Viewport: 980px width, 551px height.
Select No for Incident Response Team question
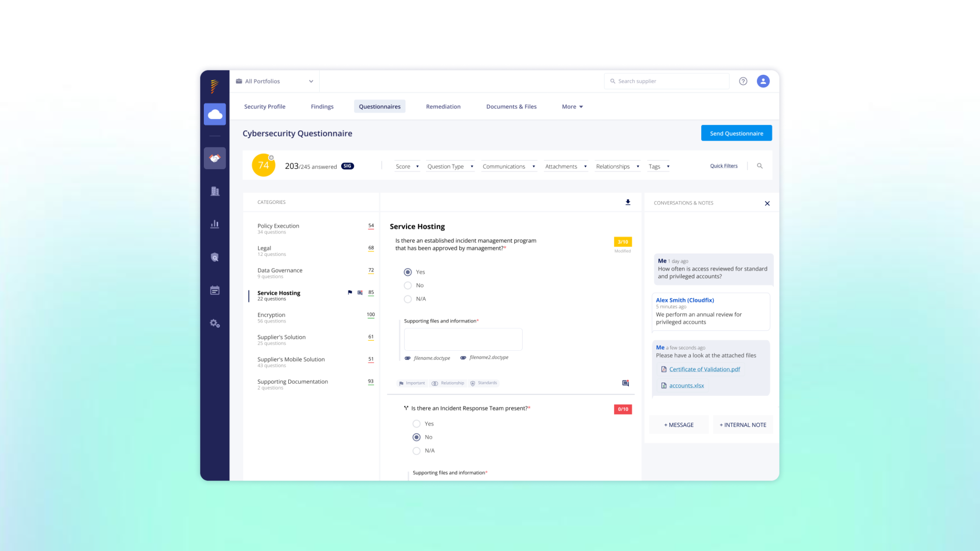pyautogui.click(x=416, y=437)
